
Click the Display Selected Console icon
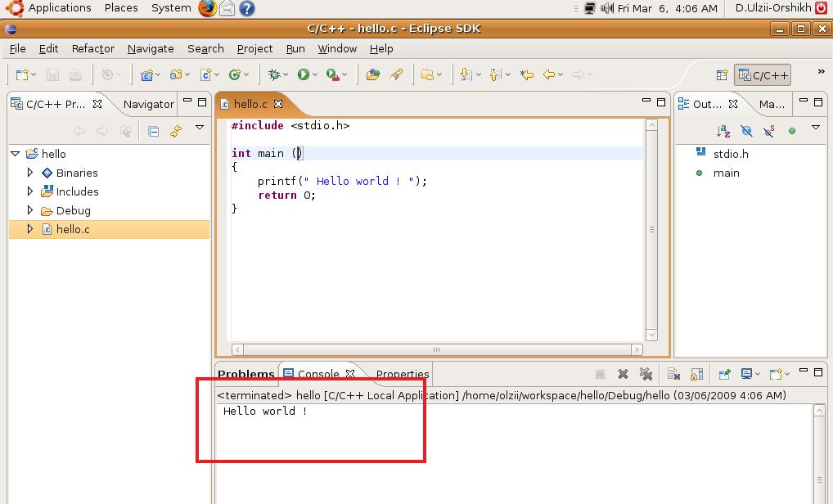point(746,375)
